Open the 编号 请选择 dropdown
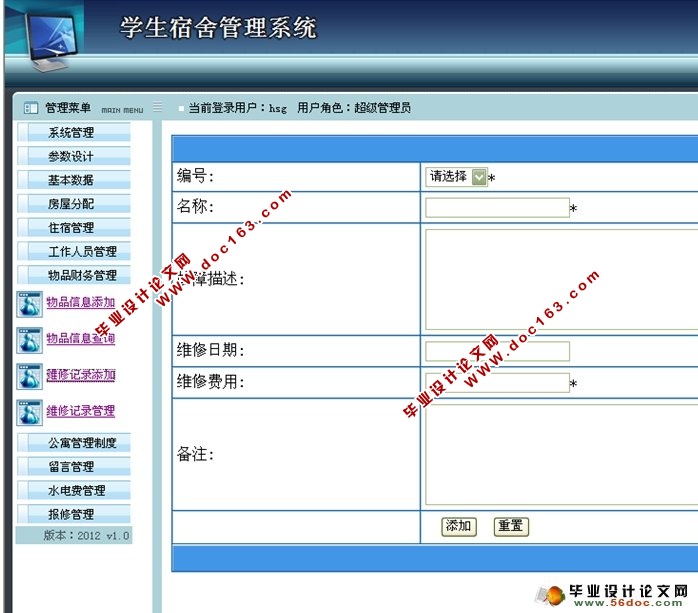698x613 pixels. coord(456,177)
